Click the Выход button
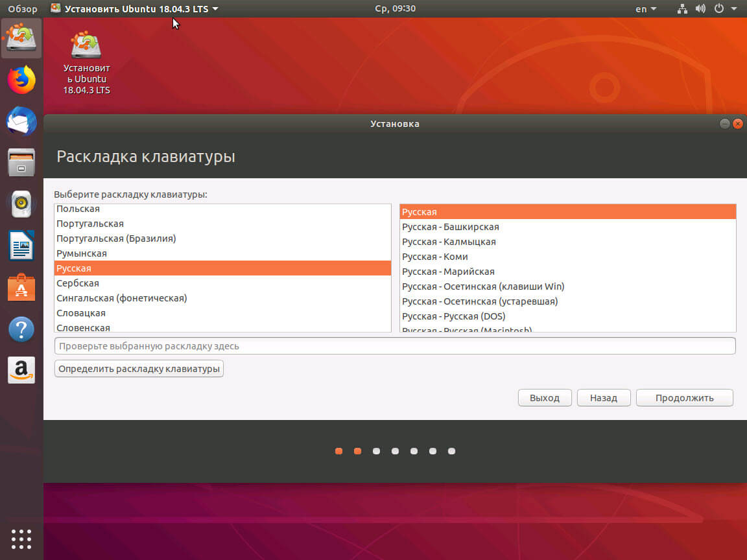The width and height of the screenshot is (747, 560). [545, 397]
